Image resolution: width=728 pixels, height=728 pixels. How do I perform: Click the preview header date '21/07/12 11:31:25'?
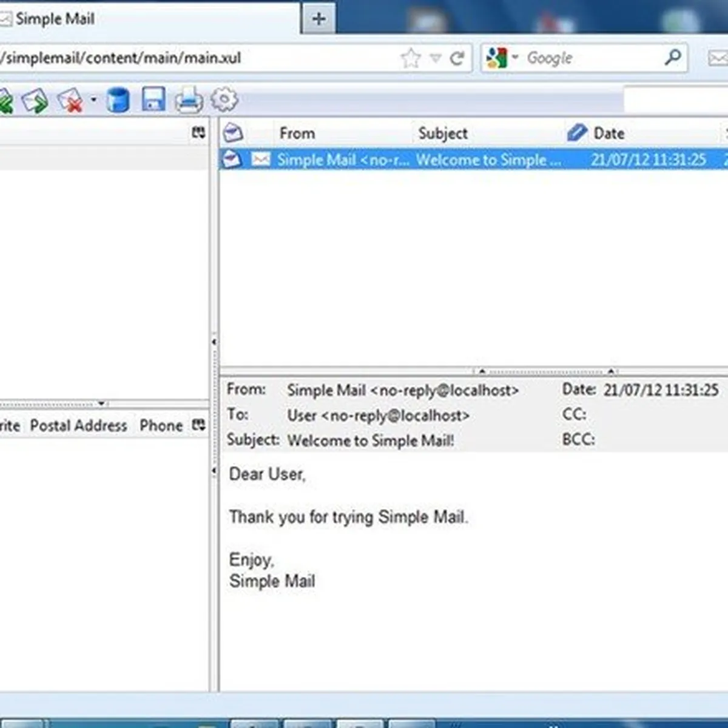coord(661,389)
